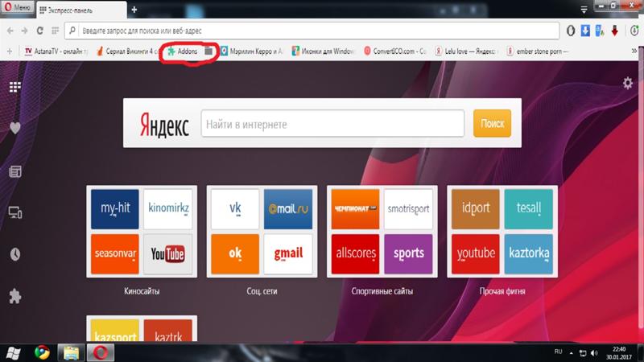Image resolution: width=644 pixels, height=362 pixels.
Task: Open the tab menu icon in the title bar
Action: [584, 10]
